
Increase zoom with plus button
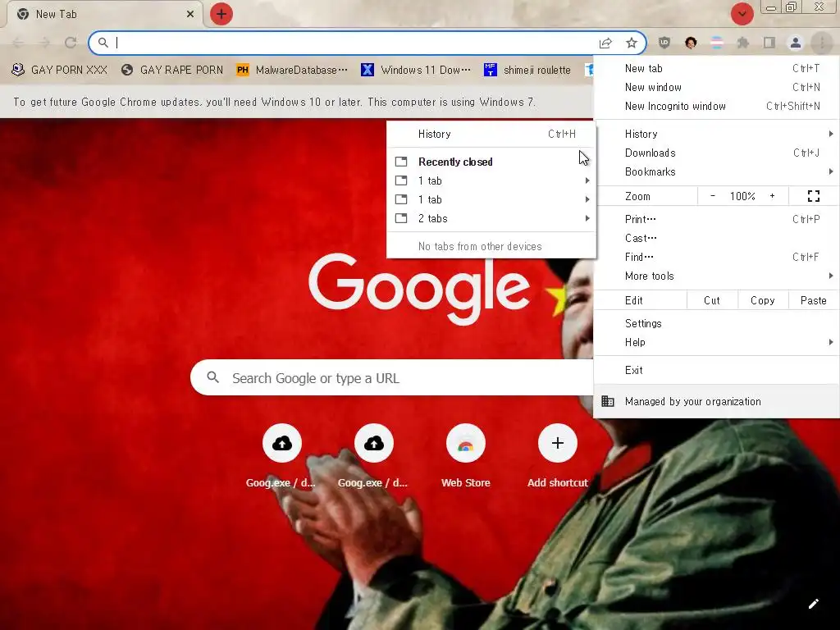tap(772, 196)
